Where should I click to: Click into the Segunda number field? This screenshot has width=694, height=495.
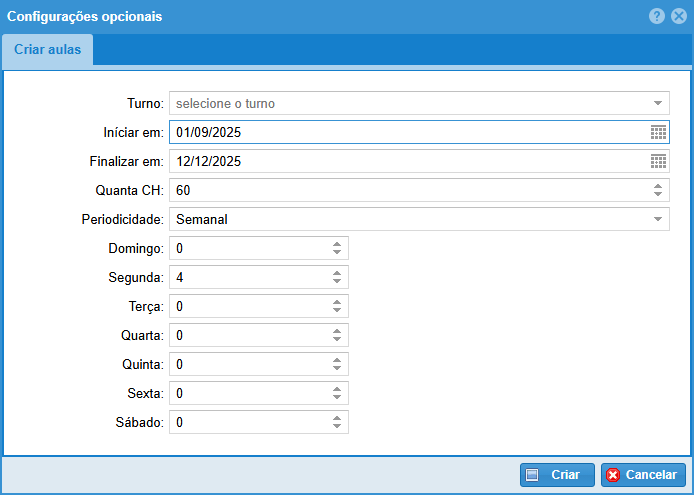(248, 277)
